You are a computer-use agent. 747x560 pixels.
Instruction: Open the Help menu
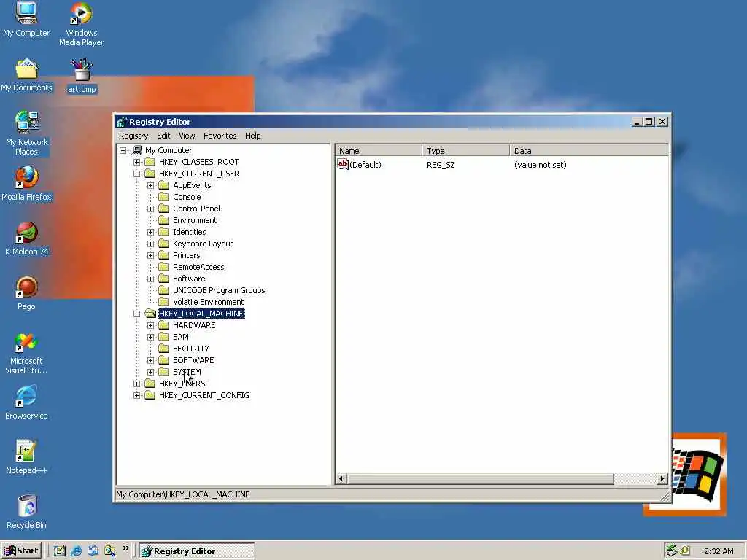click(253, 136)
